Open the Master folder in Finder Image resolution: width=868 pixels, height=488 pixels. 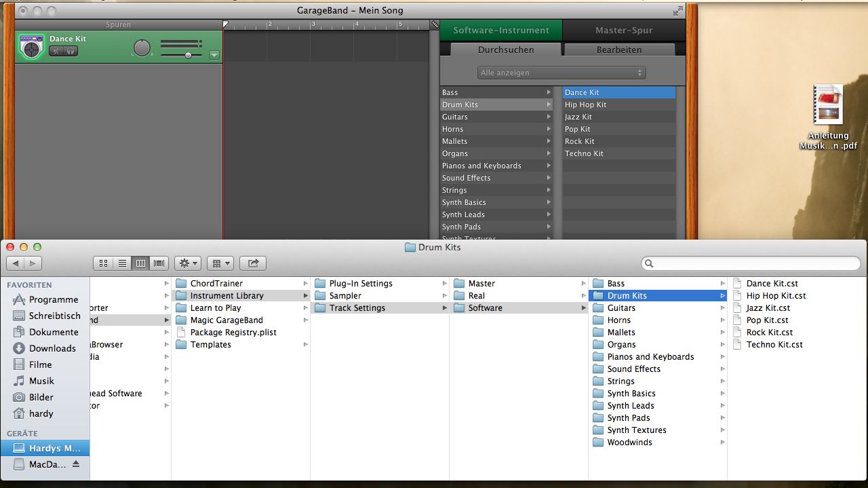point(519,284)
